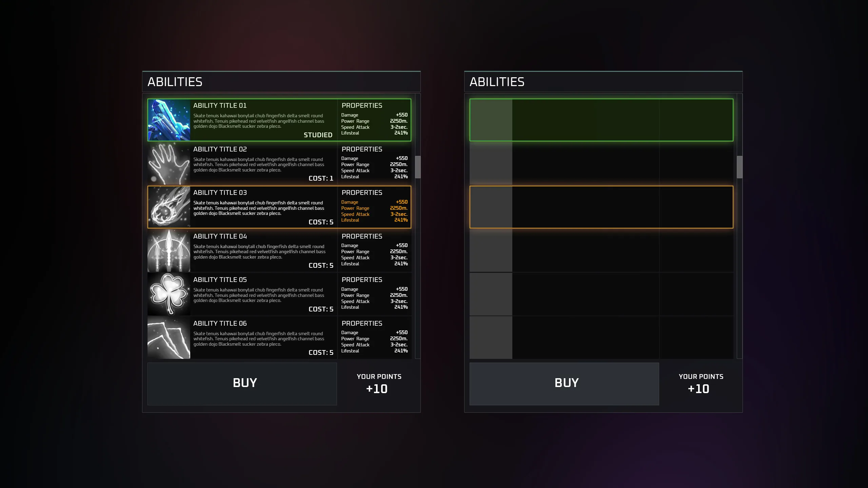The height and width of the screenshot is (488, 868).
Task: Click YOUR POINTS +10 in left panel
Action: [x=378, y=384]
